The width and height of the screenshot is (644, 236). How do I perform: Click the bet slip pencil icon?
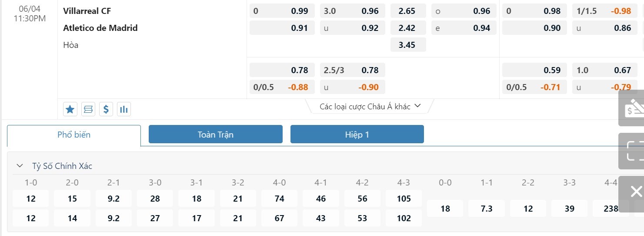(633, 108)
